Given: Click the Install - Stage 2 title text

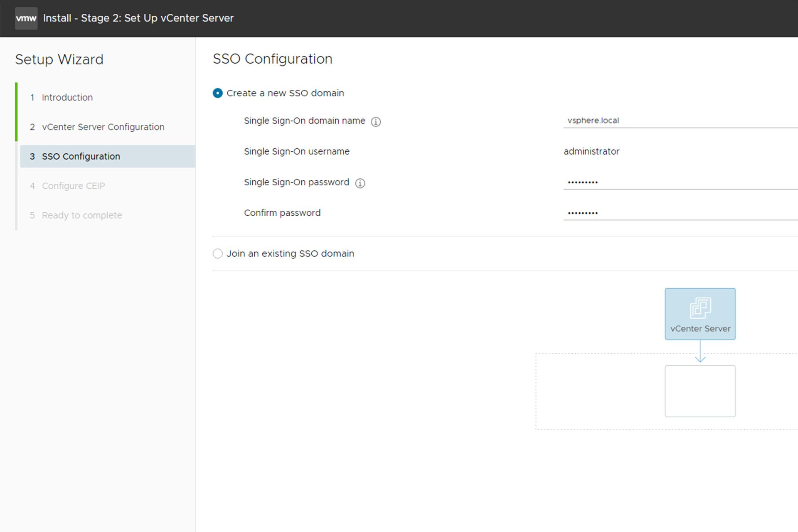Looking at the screenshot, I should pos(138,18).
